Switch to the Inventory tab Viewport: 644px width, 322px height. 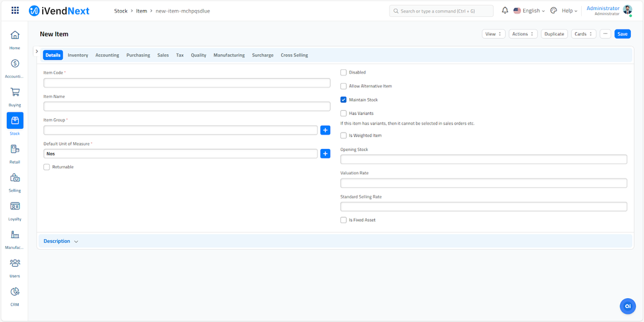coord(78,55)
